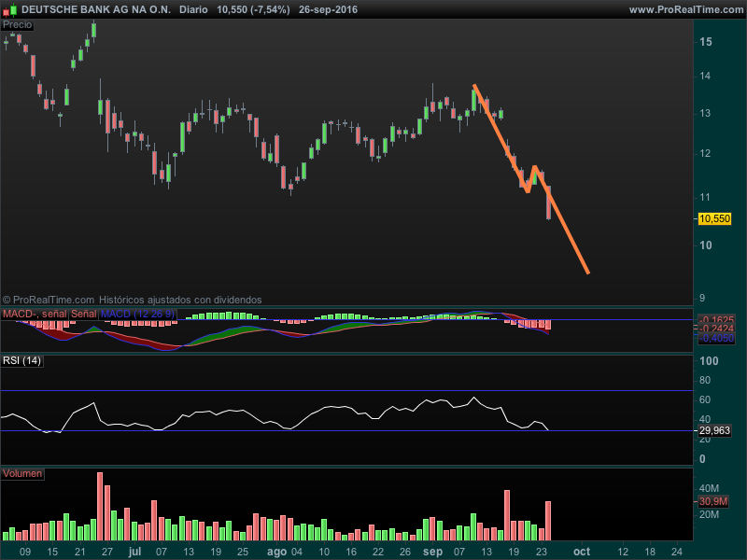Click the candlestick icon beside the chart title
The height and width of the screenshot is (560, 747).
(x=9, y=9)
